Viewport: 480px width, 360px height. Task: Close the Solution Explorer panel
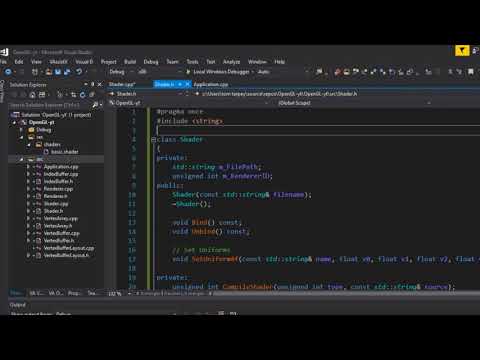point(99,85)
